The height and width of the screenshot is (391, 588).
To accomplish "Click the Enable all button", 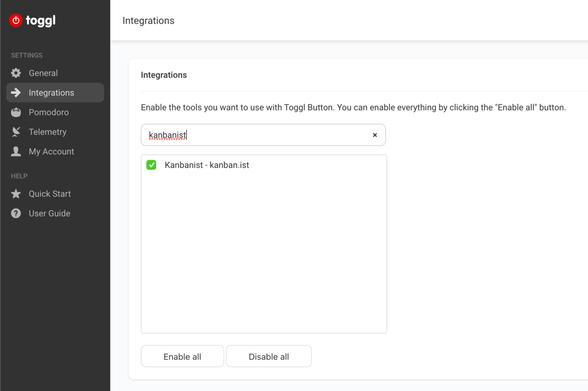I will pos(182,356).
